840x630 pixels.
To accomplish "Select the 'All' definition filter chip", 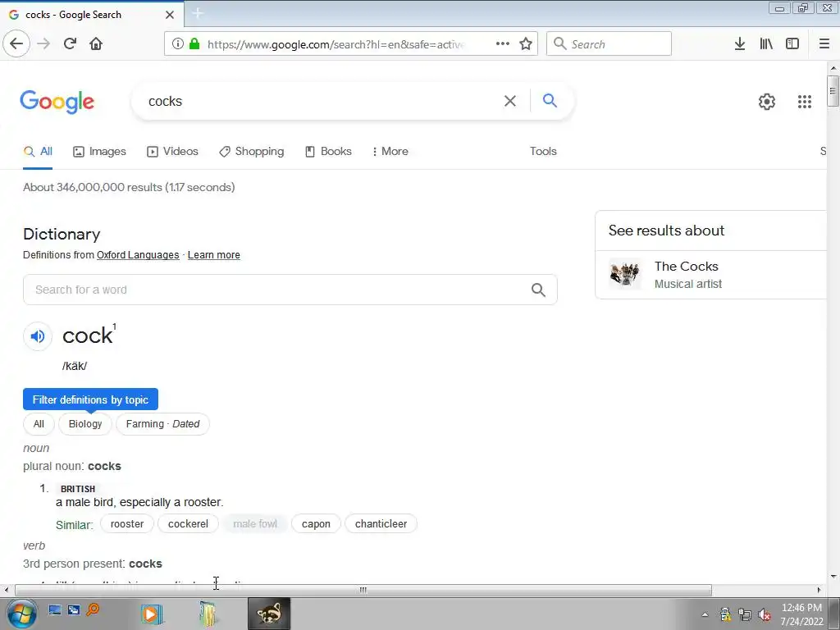I will click(39, 424).
